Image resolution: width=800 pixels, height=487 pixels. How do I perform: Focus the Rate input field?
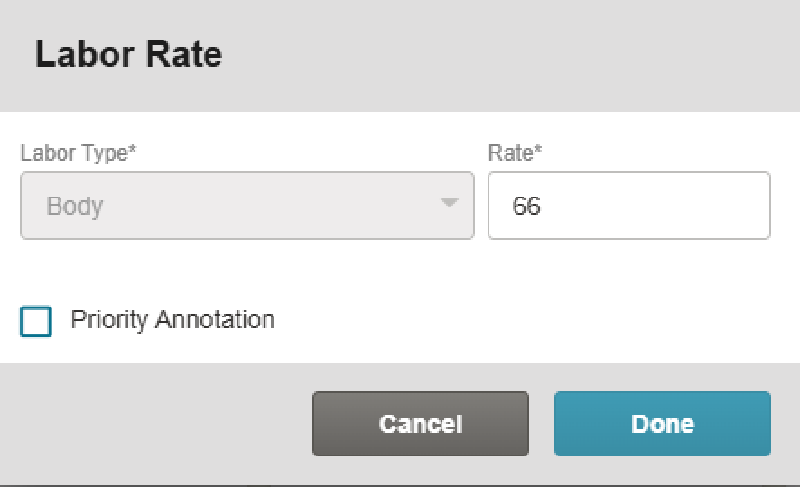[628, 206]
